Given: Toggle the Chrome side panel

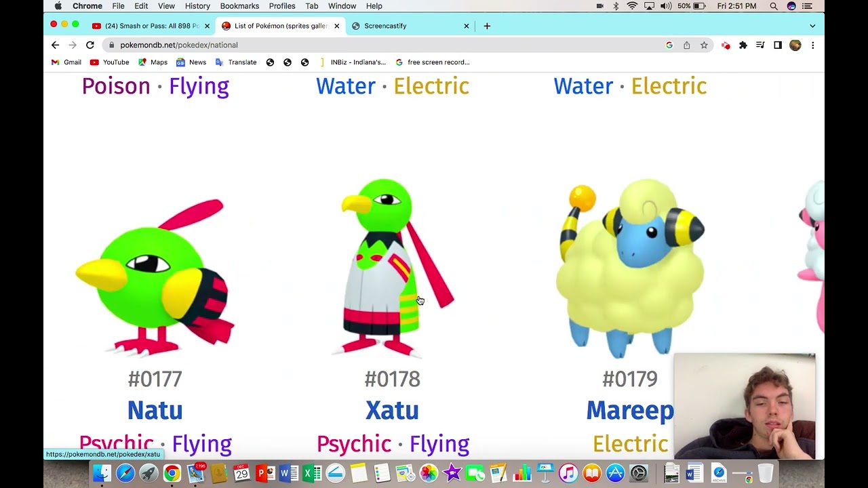Looking at the screenshot, I should point(778,45).
